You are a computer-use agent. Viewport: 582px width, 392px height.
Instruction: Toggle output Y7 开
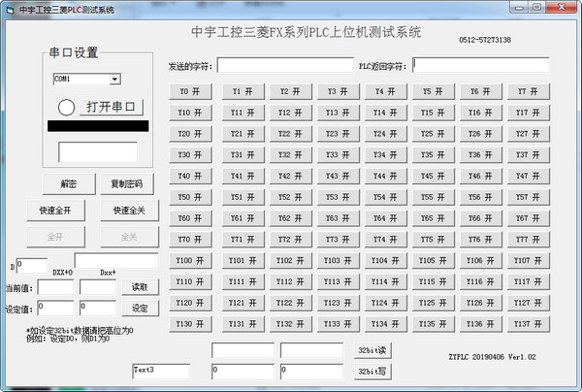pos(529,91)
